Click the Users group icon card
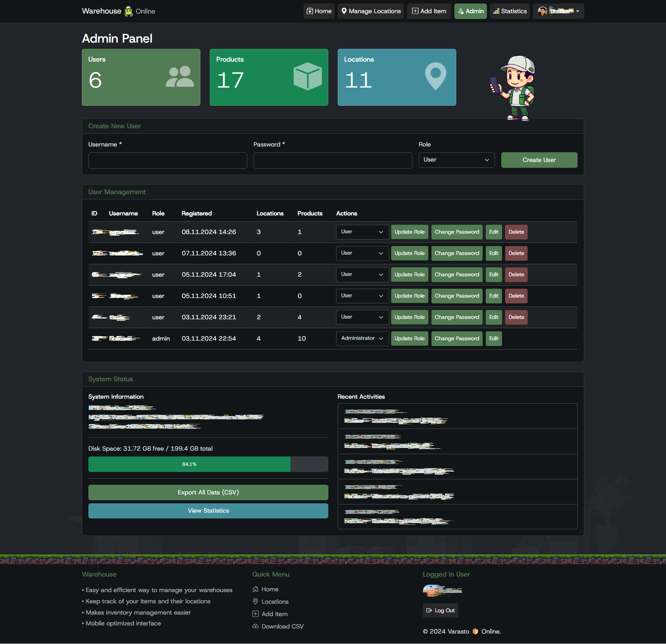The image size is (666, 644). [x=179, y=77]
